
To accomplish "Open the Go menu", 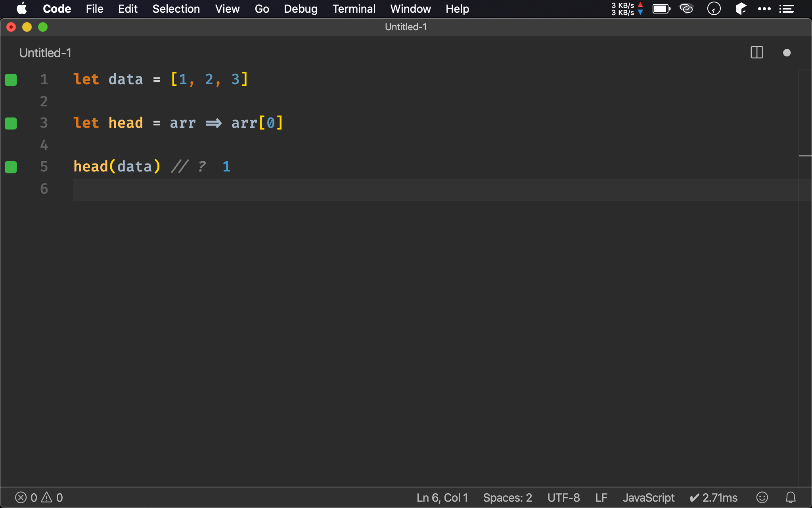I will click(x=262, y=9).
